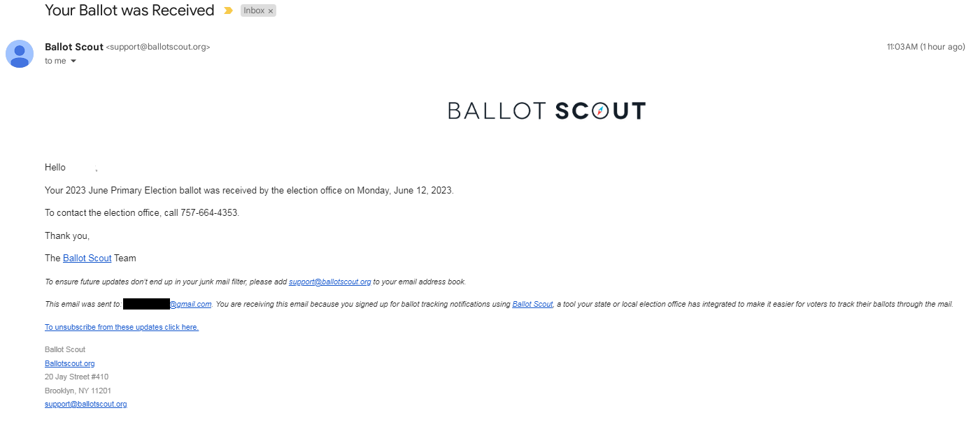The height and width of the screenshot is (422, 980).
Task: Open the Ballotscout.org footer link
Action: (69, 363)
